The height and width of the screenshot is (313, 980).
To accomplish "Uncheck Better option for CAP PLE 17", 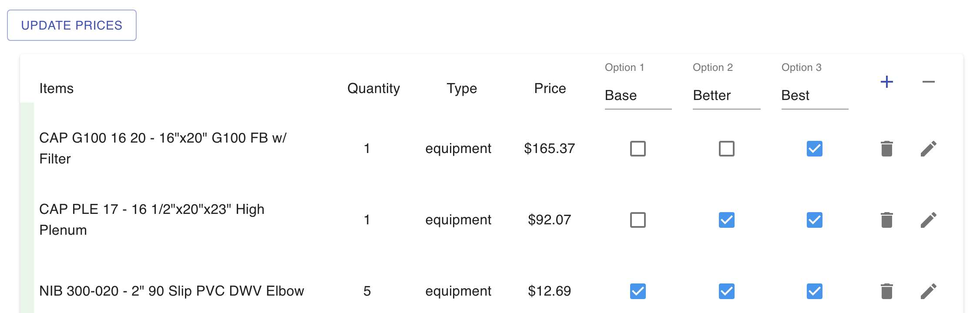I will point(727,220).
